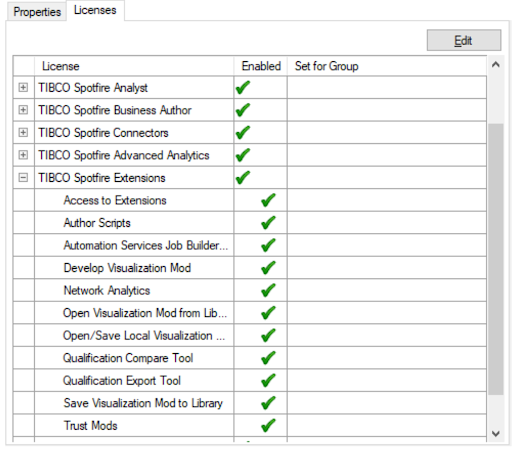Click the scroll up arrow of license list
512x450 pixels.
pos(495,65)
